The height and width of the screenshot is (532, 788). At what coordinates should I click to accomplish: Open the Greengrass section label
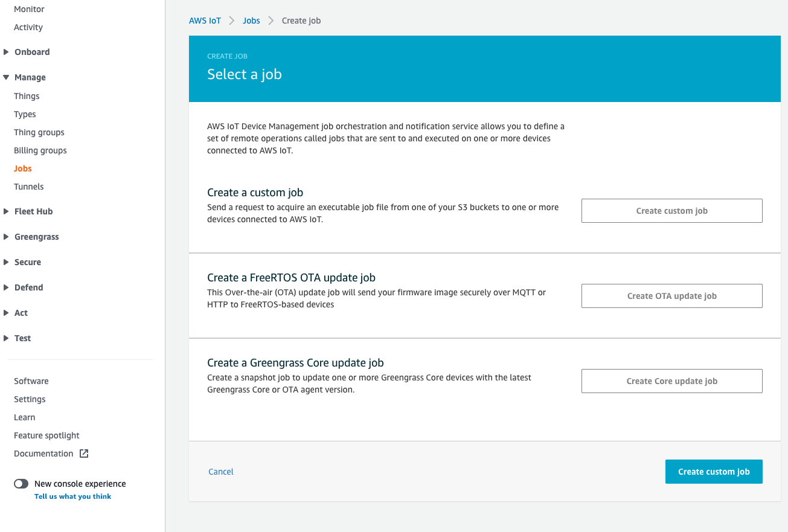(x=37, y=237)
